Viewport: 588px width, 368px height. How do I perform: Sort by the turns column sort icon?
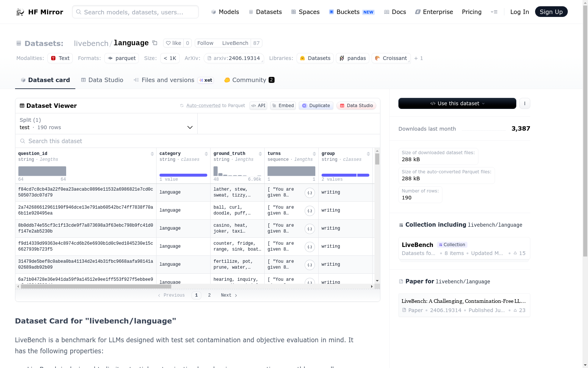click(x=314, y=154)
